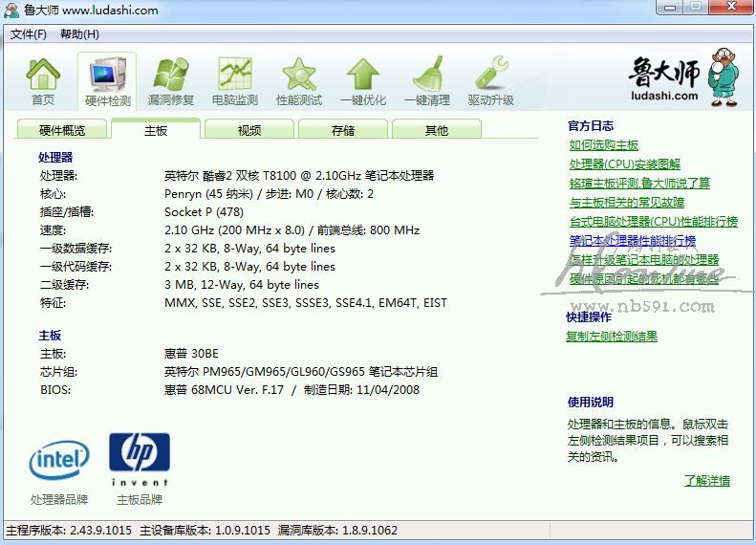756x545 pixels.
Task: Click the 复制左侧检测结果 link
Action: (x=612, y=337)
